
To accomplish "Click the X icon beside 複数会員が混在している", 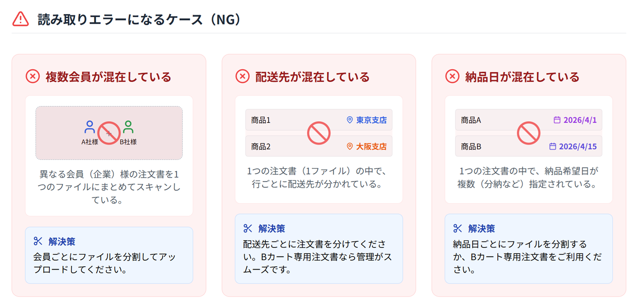I will pos(33,77).
